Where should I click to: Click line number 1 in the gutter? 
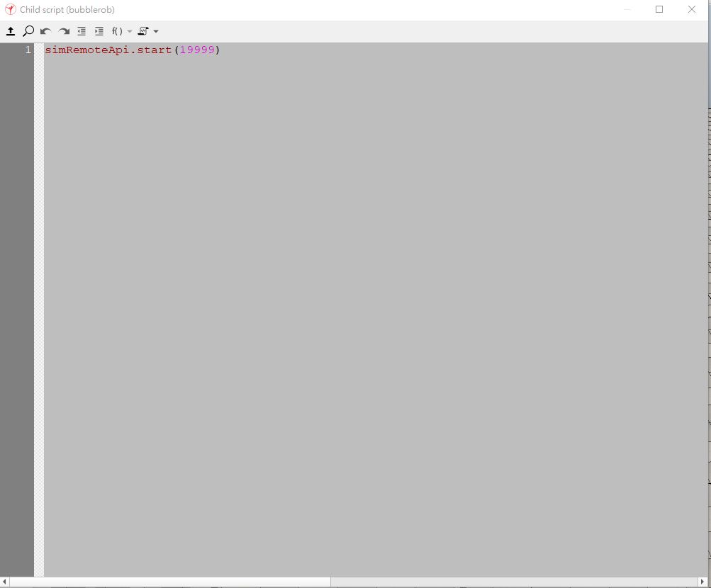pyautogui.click(x=28, y=50)
